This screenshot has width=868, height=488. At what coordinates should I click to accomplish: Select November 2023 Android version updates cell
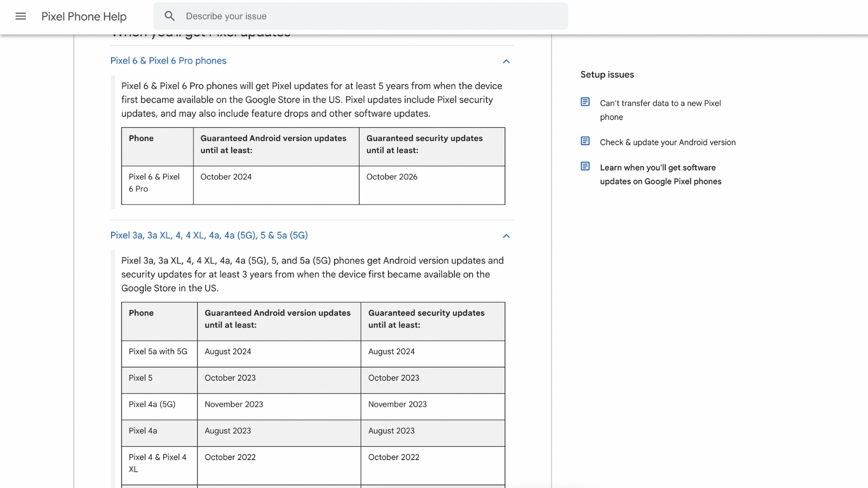pyautogui.click(x=279, y=407)
